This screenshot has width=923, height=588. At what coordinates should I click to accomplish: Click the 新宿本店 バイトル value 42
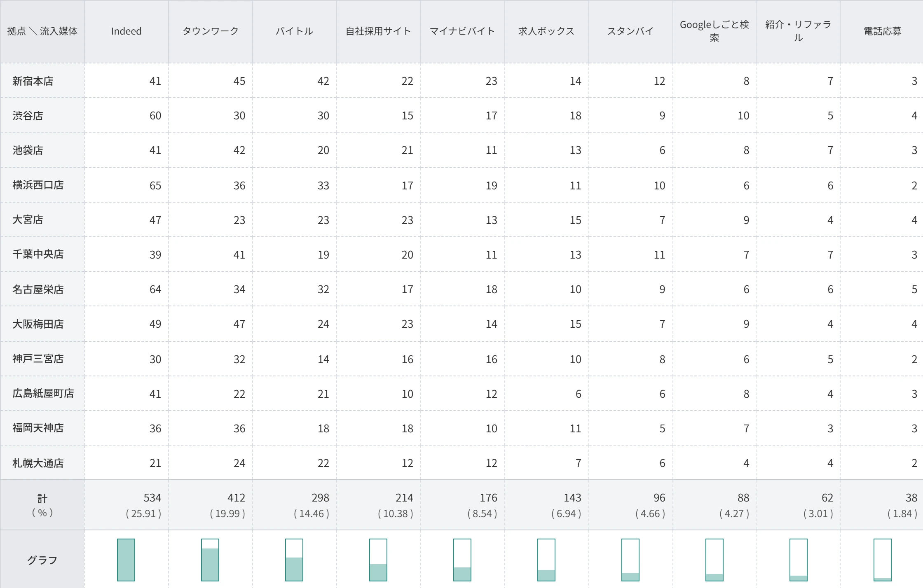click(x=323, y=81)
